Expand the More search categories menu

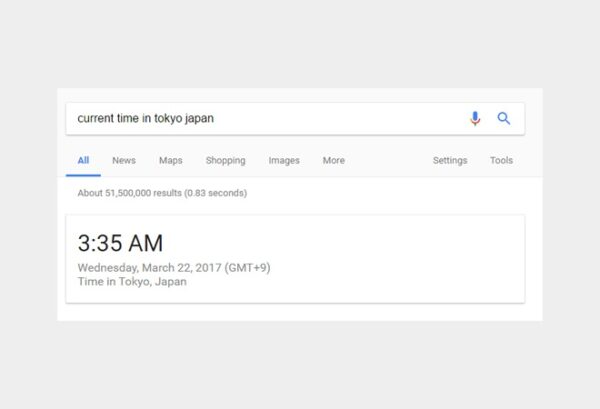(333, 161)
